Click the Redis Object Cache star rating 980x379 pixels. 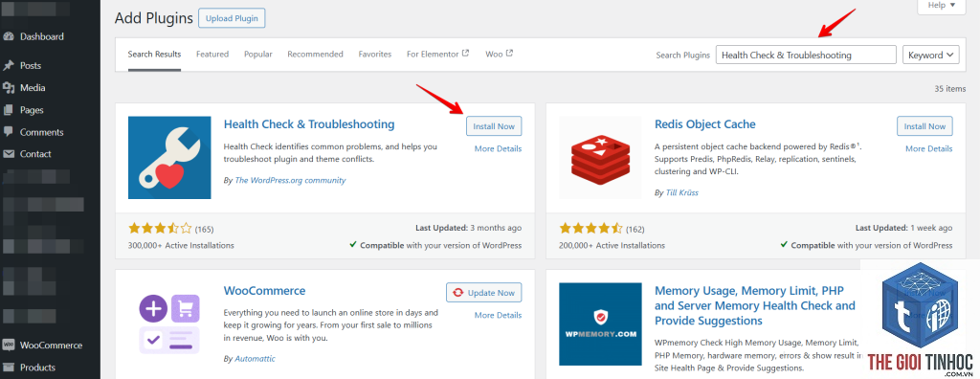click(x=591, y=229)
